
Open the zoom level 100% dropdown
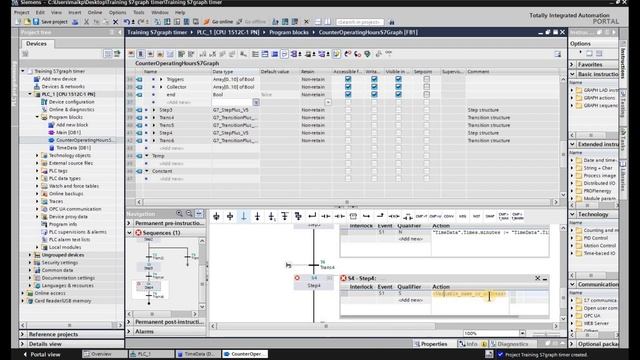pos(522,333)
